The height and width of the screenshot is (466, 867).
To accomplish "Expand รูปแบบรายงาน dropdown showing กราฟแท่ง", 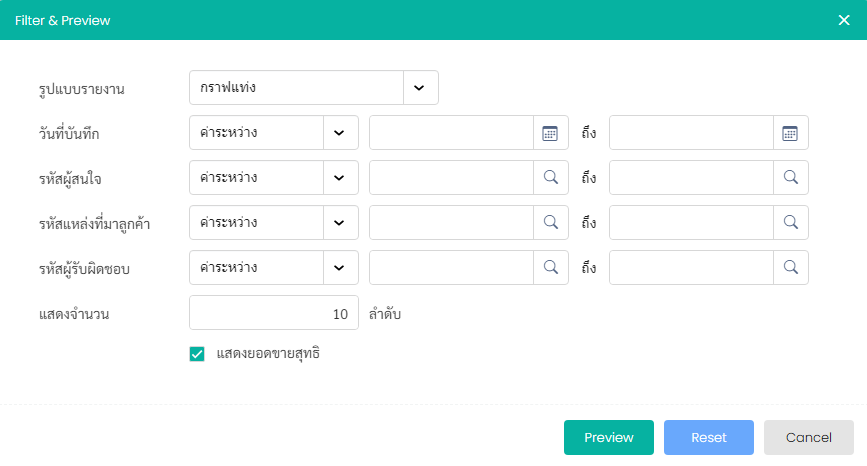I will (314, 87).
